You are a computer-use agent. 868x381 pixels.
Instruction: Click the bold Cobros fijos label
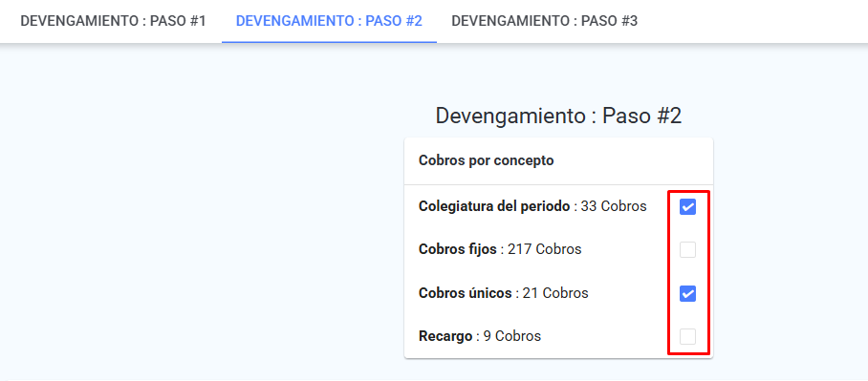458,250
